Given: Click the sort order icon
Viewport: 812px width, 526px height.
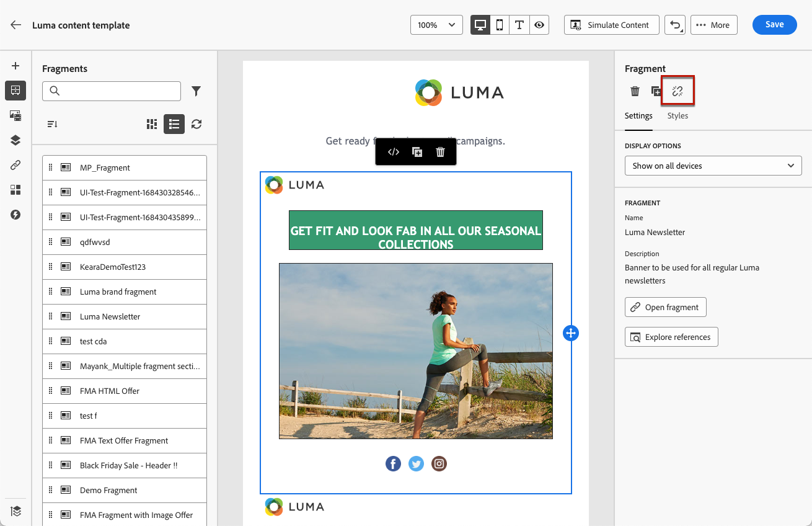Looking at the screenshot, I should (53, 124).
